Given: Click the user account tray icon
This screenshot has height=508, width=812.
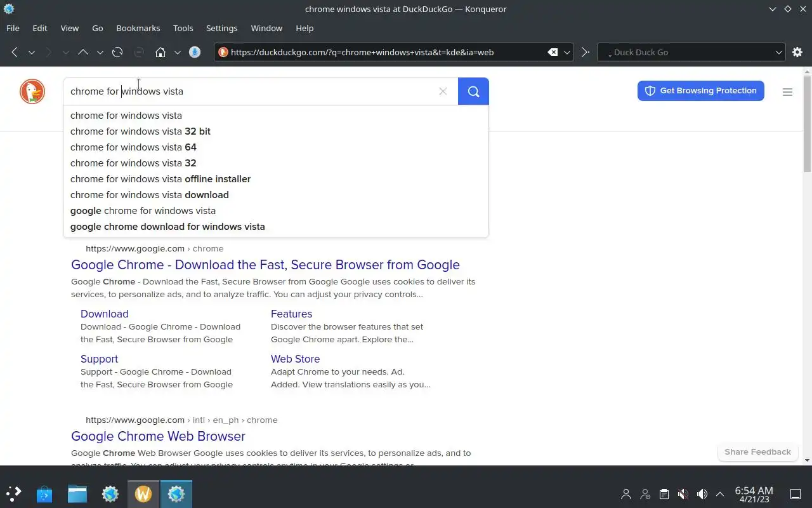Looking at the screenshot, I should 626,493.
